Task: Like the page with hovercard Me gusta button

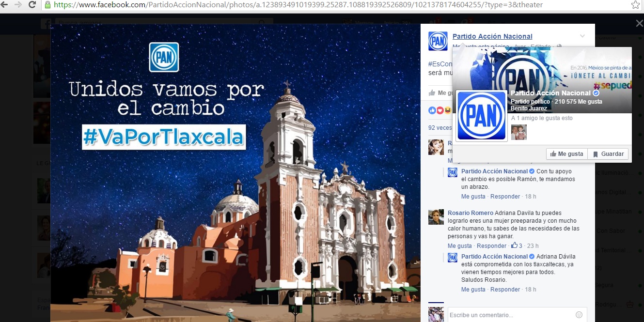Action: [567, 154]
